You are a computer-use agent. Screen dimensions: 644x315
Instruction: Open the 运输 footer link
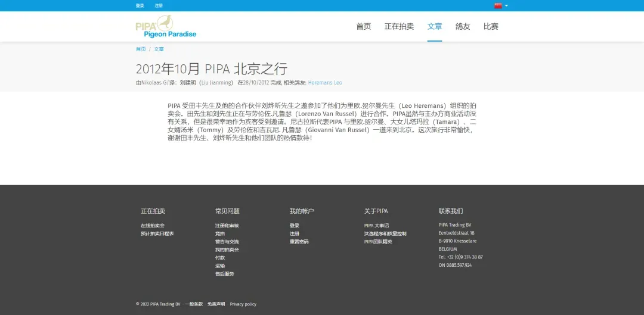pyautogui.click(x=220, y=266)
